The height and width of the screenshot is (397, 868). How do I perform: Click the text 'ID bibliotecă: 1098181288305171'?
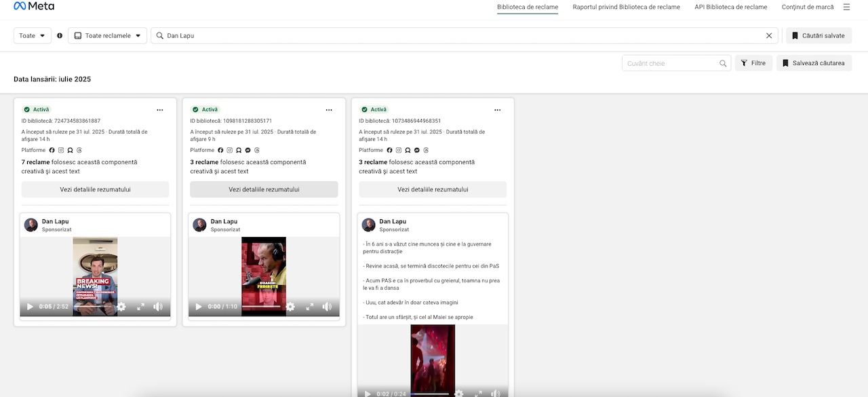231,121
